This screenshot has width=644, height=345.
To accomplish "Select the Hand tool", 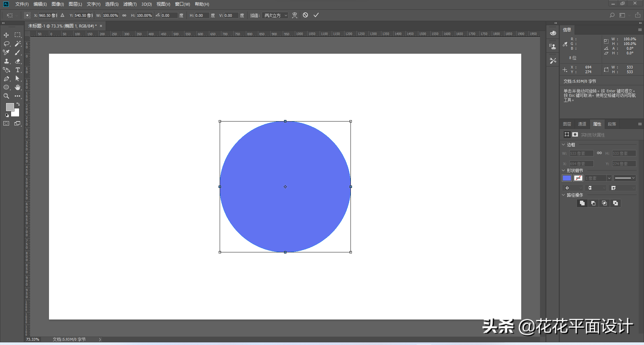I will [18, 87].
